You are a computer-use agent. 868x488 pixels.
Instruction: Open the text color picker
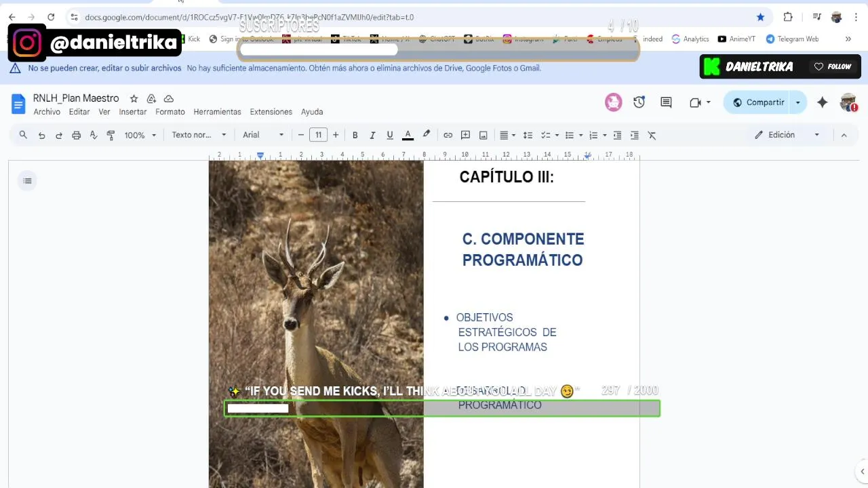[408, 135]
